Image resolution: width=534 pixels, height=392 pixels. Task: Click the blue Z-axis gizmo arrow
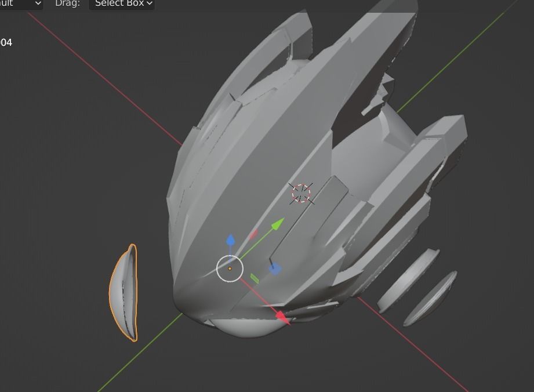pyautogui.click(x=231, y=240)
